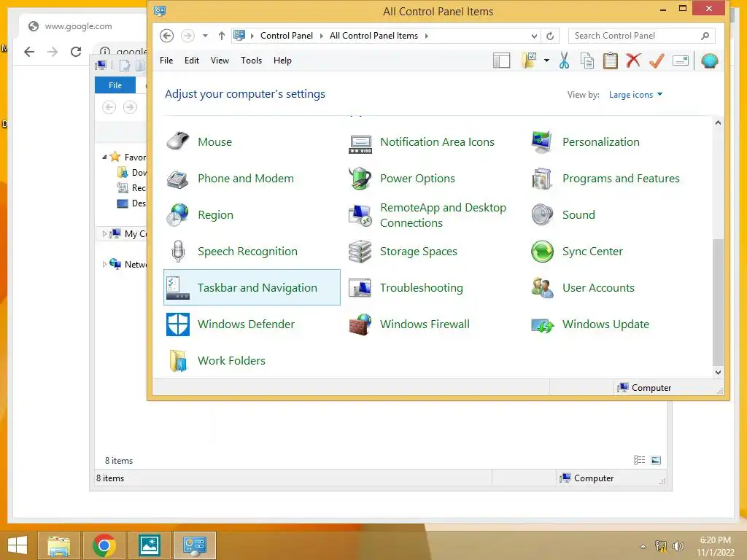Click the Storage Spaces drives icon
The image size is (747, 560).
360,252
